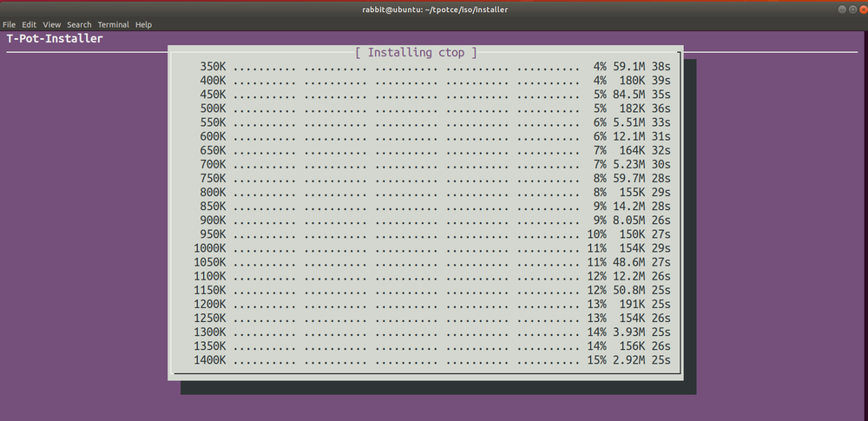Click the '84.5M' speed value
The width and height of the screenshot is (868, 421).
pyautogui.click(x=628, y=94)
